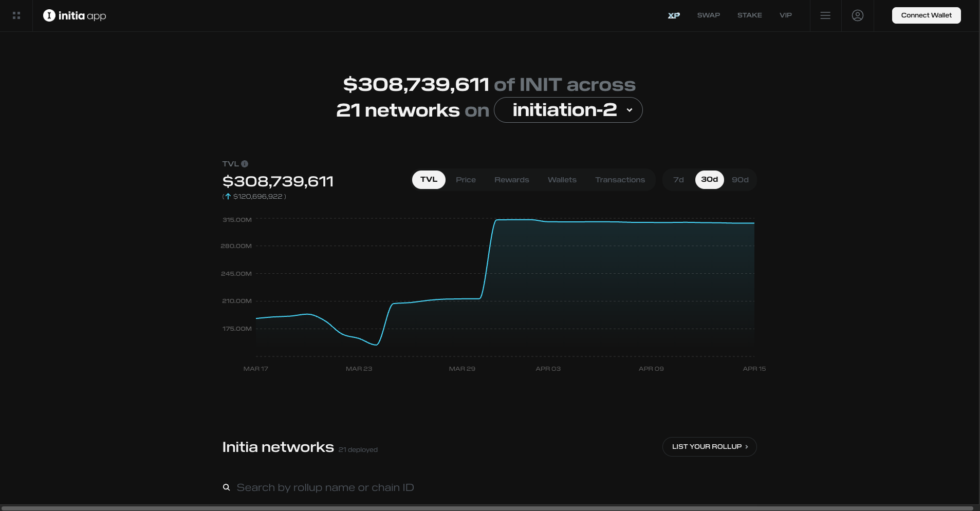Screen dimensions: 980x511
Task: Click the up arrow next to $120,696,922
Action: coord(228,196)
